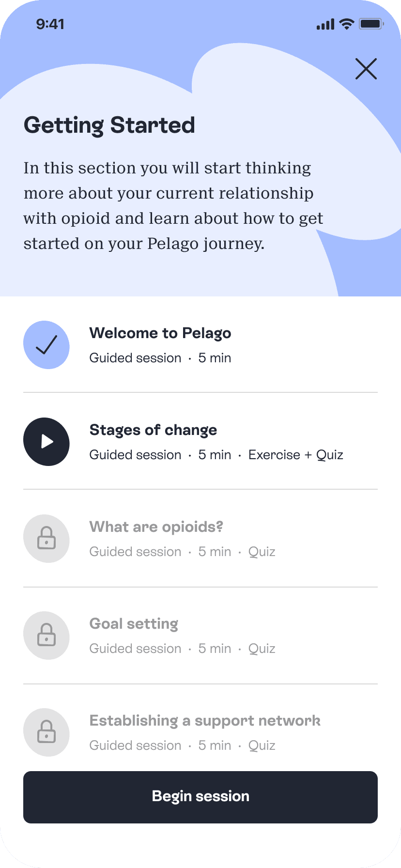This screenshot has width=401, height=868.
Task: Tap the 9:41 clock in status bar
Action: [x=50, y=24]
